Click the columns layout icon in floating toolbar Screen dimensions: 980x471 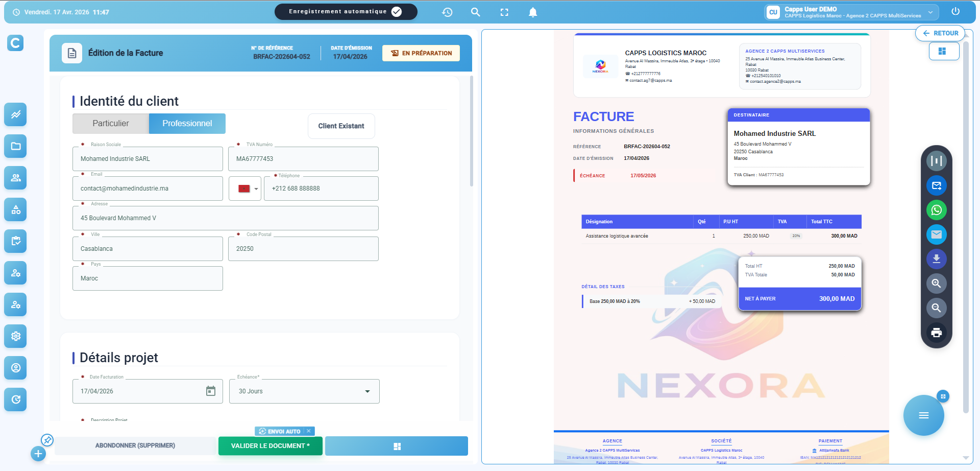pyautogui.click(x=937, y=161)
